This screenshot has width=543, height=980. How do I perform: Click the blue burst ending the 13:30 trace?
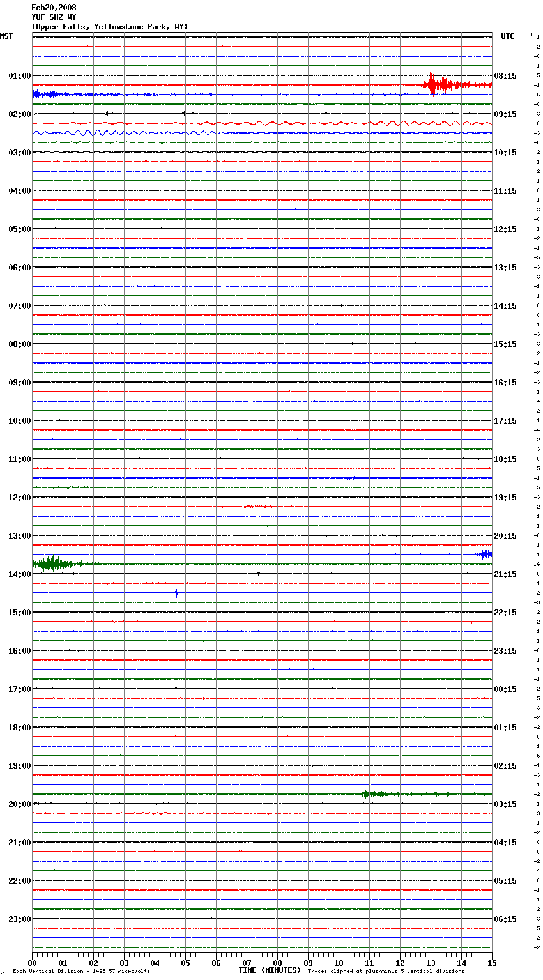click(x=486, y=555)
